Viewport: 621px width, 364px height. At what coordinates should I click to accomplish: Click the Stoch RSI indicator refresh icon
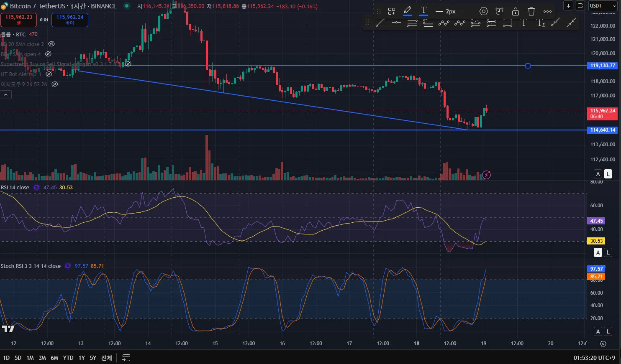pyautogui.click(x=68, y=266)
